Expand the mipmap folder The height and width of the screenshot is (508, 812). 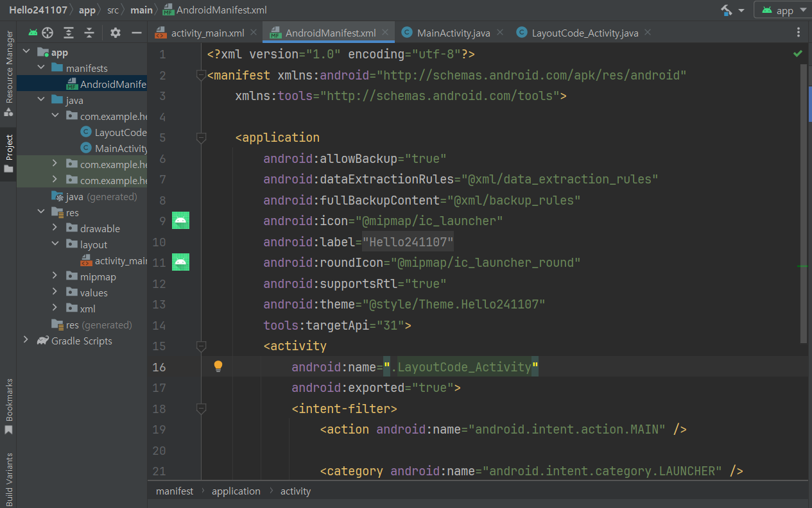[x=55, y=276]
